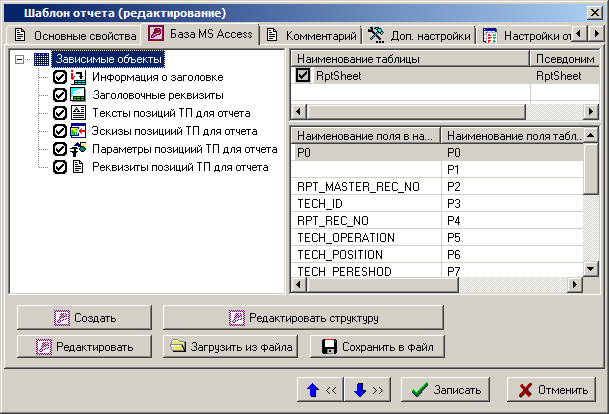Uncheck the RptSheet table checkbox
The width and height of the screenshot is (609, 414).
tap(303, 75)
